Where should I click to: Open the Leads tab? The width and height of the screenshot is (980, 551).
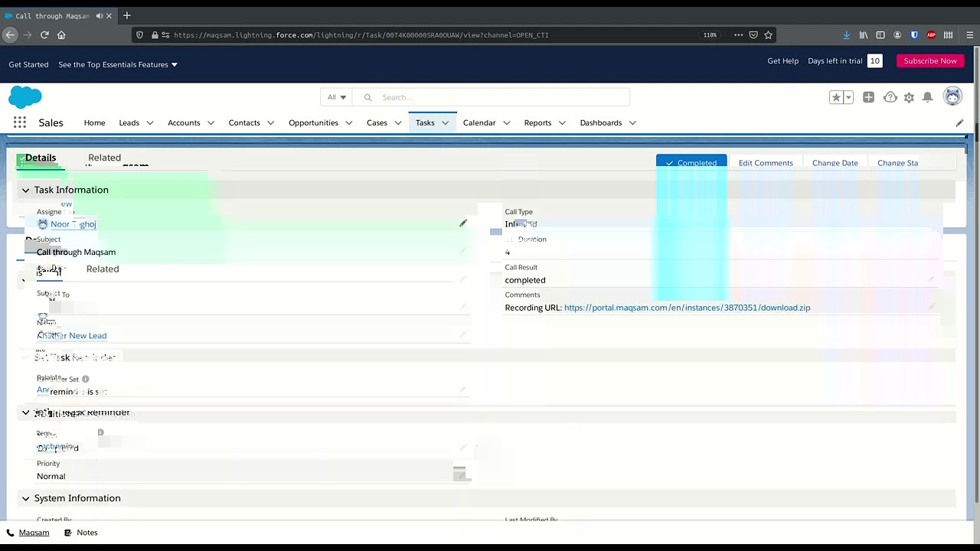129,122
